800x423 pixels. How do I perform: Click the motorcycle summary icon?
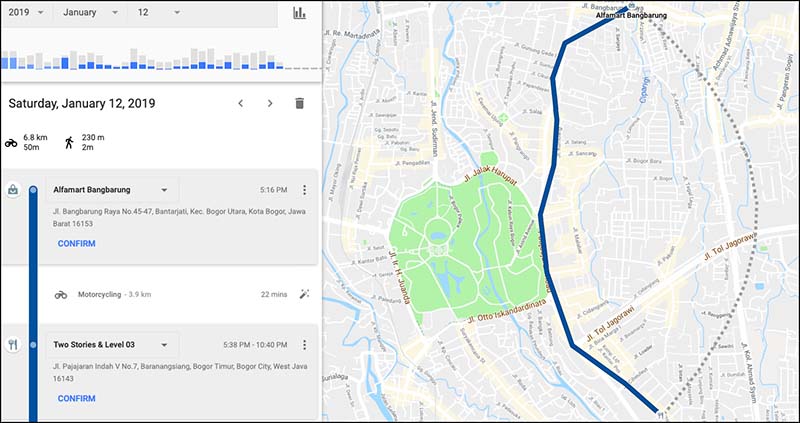[x=11, y=143]
